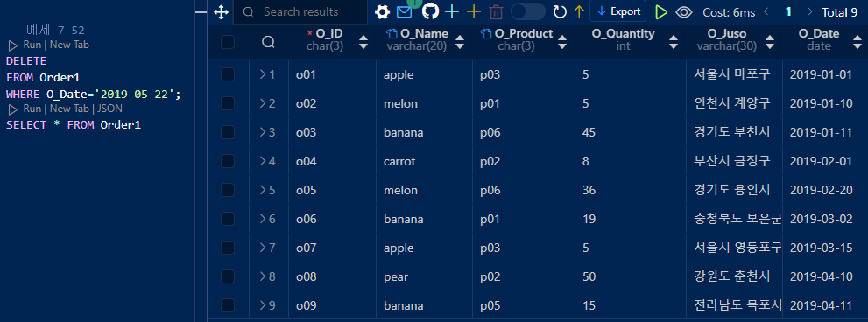
Task: Expand row 2 chevron
Action: click(x=263, y=103)
